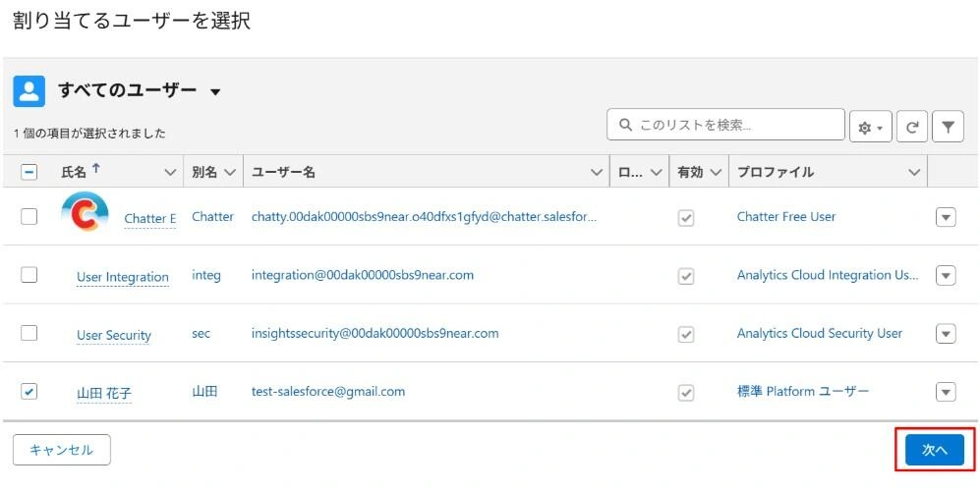Screen dimensions: 980x492
Task: Click the 次へ button
Action: pyautogui.click(x=935, y=450)
